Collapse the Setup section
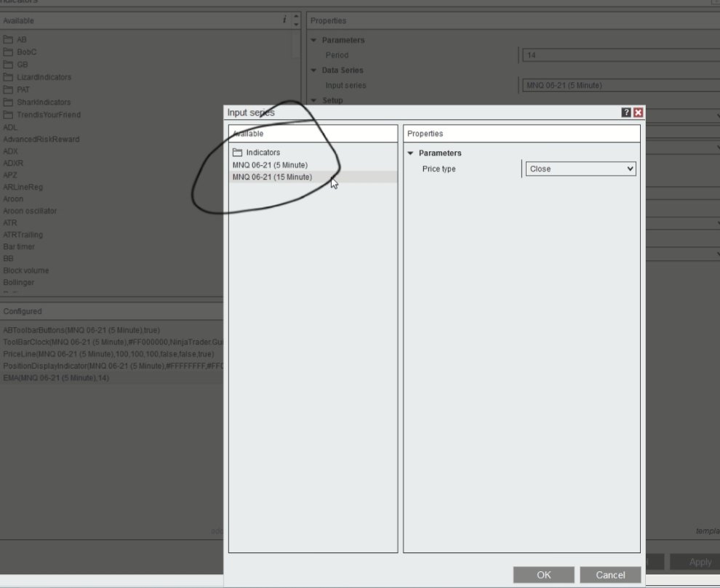 (x=313, y=100)
